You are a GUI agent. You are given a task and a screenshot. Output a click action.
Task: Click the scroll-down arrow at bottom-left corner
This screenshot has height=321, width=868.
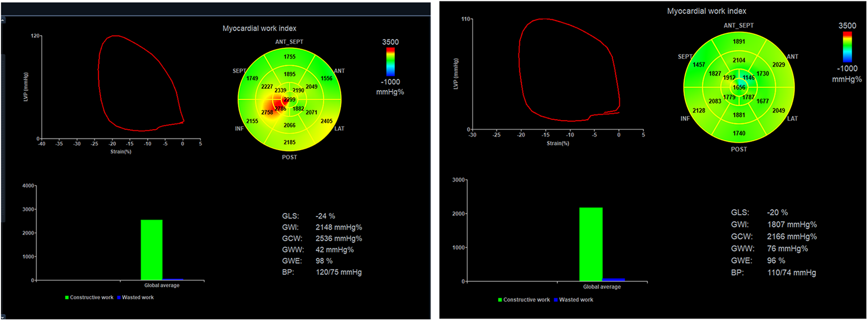pyautogui.click(x=3, y=317)
